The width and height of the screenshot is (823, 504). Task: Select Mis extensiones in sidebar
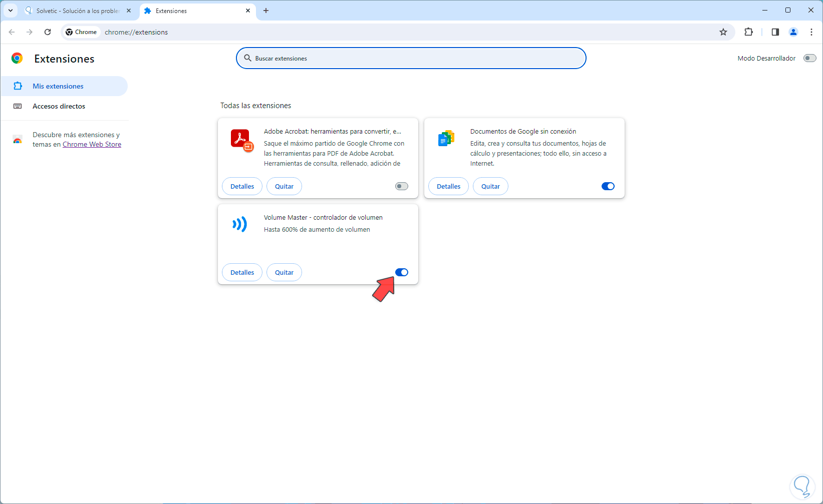64,86
